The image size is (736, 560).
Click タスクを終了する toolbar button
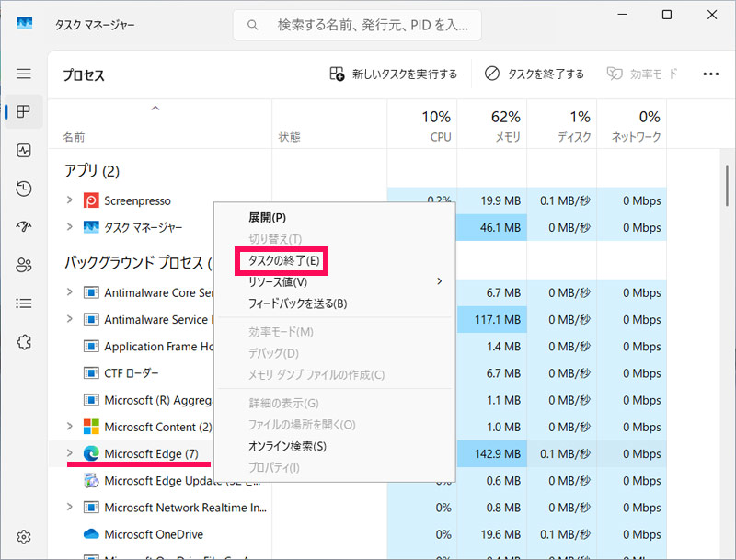[x=535, y=74]
